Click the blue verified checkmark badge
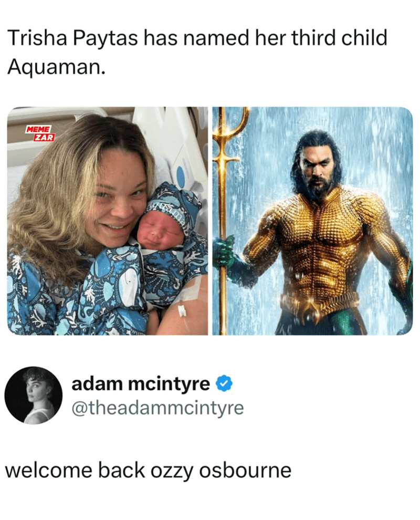420x520 pixels. [224, 383]
